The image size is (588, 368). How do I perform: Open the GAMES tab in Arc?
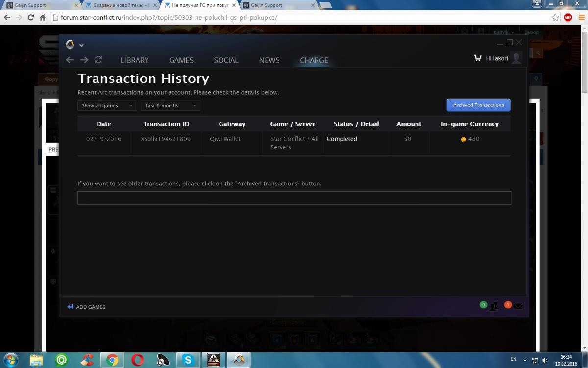coord(181,60)
